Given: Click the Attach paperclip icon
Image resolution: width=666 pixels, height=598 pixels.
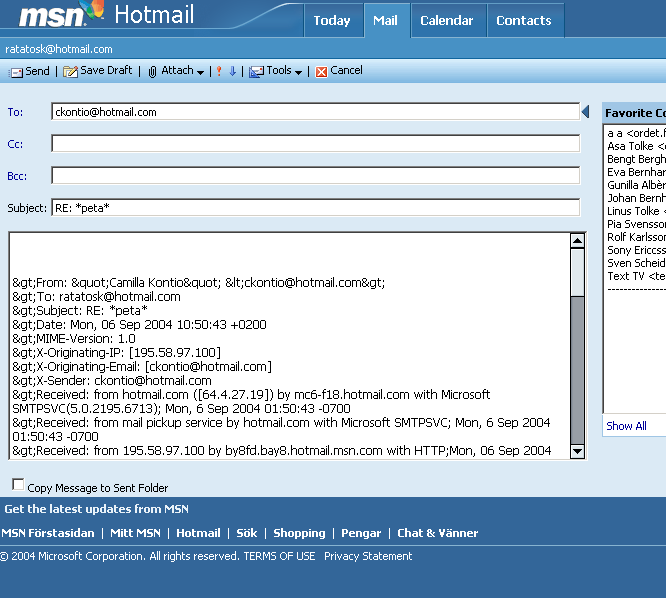Looking at the screenshot, I should [152, 72].
